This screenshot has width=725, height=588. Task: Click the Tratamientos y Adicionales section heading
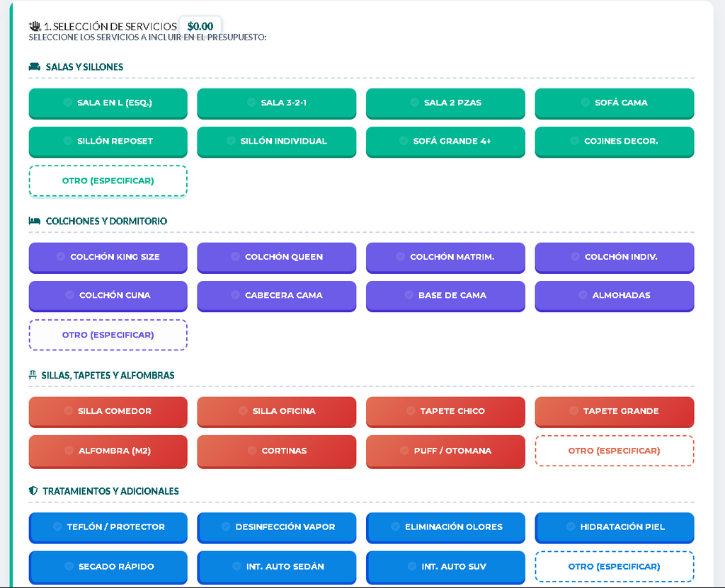110,491
